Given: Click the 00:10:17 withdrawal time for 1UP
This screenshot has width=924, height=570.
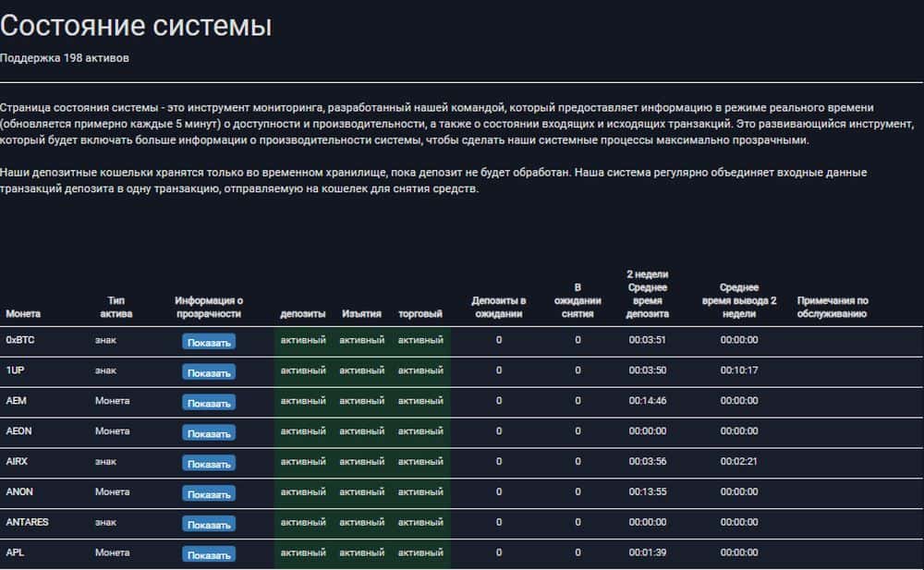Looking at the screenshot, I should (x=739, y=370).
